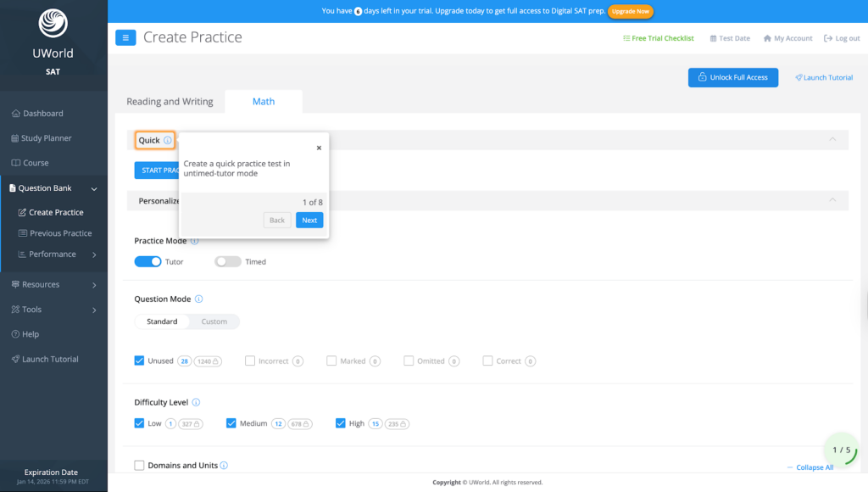Collapse the Quick practice section

[x=832, y=138]
